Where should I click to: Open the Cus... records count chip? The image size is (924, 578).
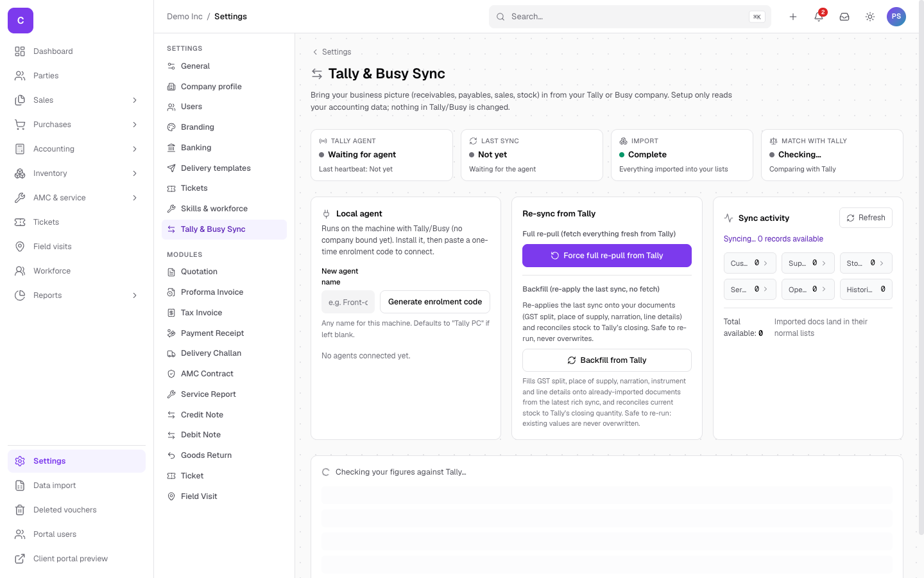pos(750,263)
